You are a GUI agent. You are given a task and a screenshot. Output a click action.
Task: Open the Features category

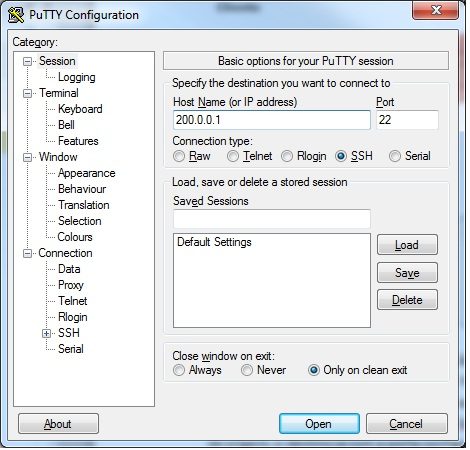click(x=78, y=141)
